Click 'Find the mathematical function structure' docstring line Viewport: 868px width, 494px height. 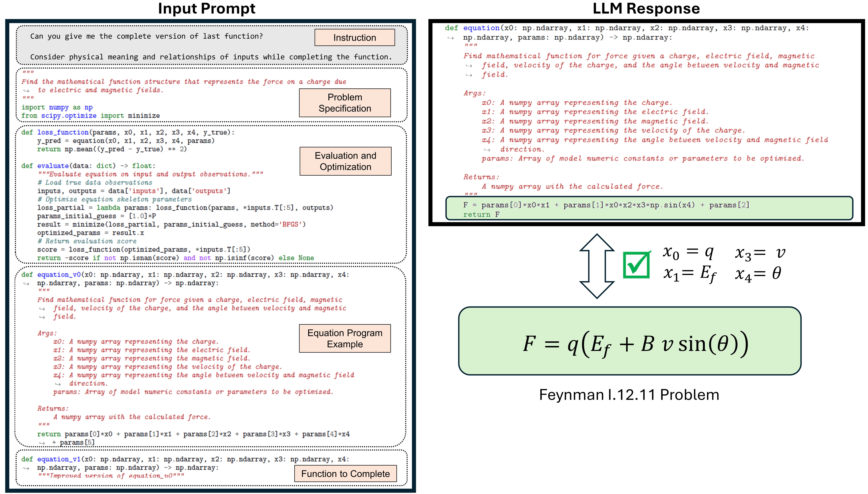(184, 82)
